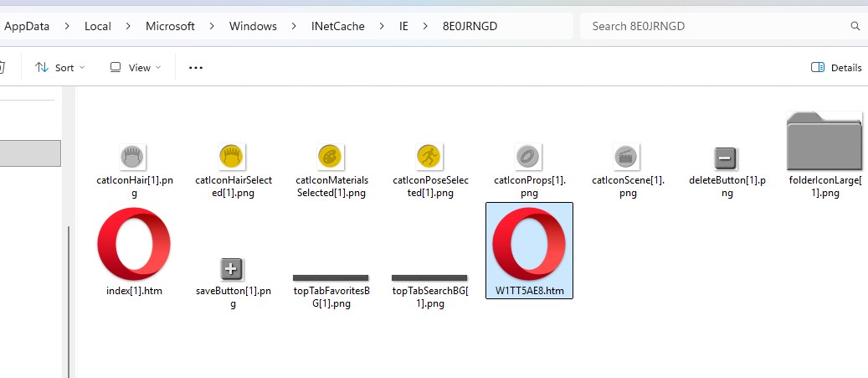Screen dimensions: 868x378
Task: Navigate to INetCache in breadcrumb
Action: (x=337, y=26)
